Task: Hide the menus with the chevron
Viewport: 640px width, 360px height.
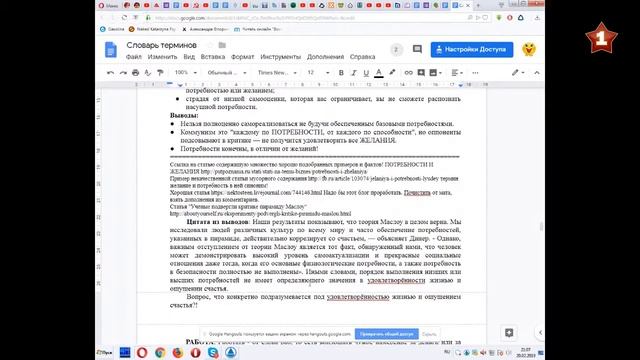Action: tap(537, 73)
